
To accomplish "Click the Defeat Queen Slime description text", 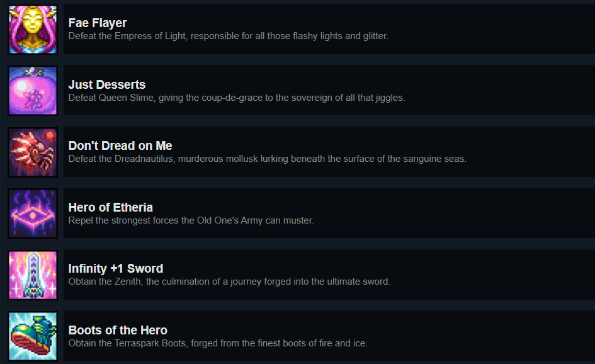I will 236,98.
